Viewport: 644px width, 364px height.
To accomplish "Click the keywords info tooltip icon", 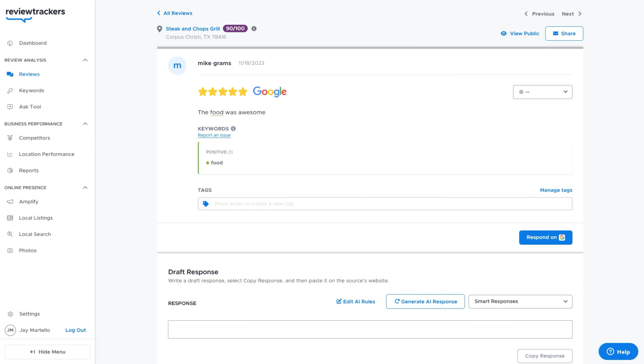I will (233, 128).
